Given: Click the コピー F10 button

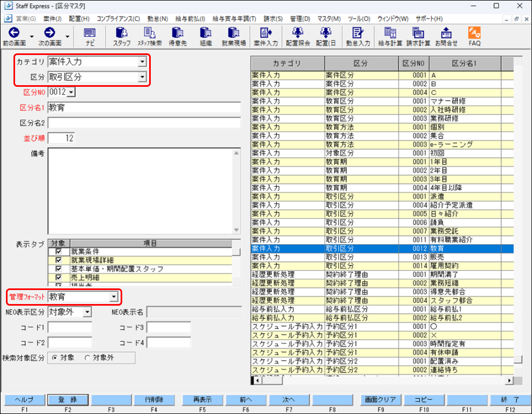Looking at the screenshot, I should [424, 400].
